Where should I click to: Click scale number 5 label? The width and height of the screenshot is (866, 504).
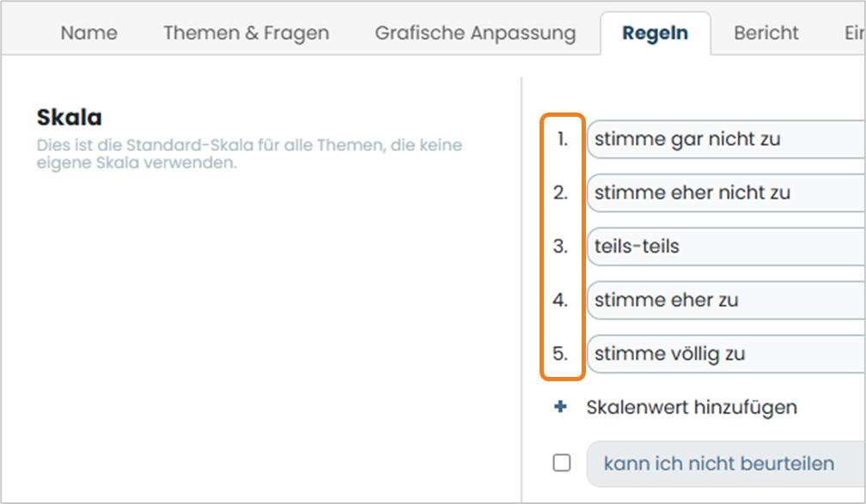[x=560, y=353]
